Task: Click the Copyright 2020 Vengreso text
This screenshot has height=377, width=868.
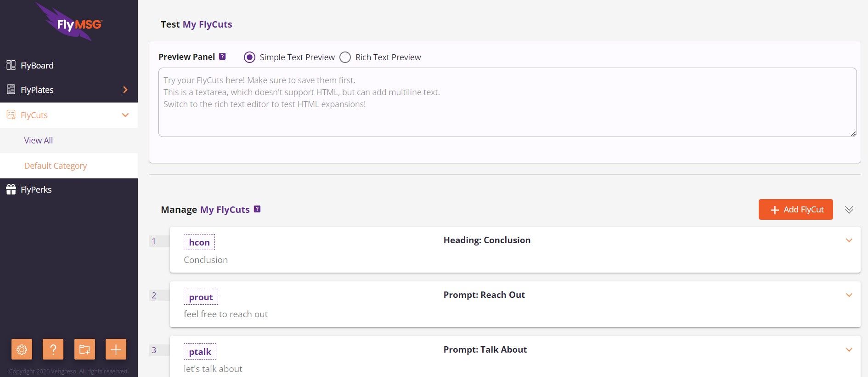Action: (69, 371)
